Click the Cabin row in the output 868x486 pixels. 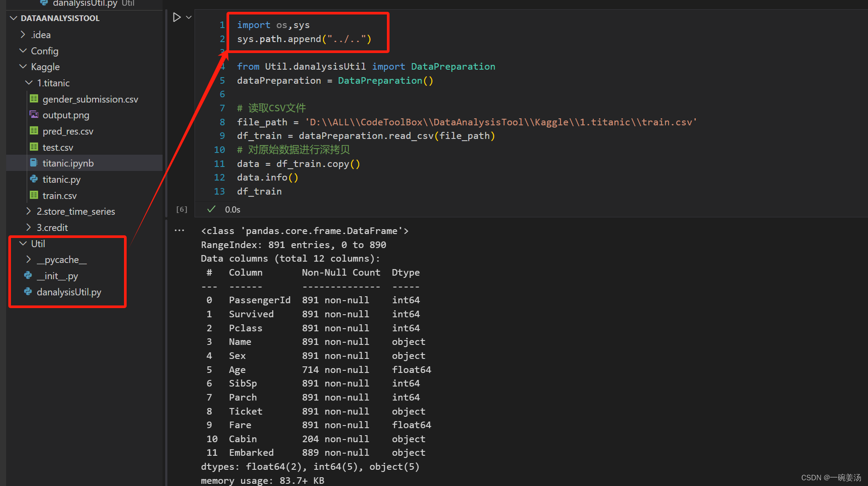click(x=315, y=439)
